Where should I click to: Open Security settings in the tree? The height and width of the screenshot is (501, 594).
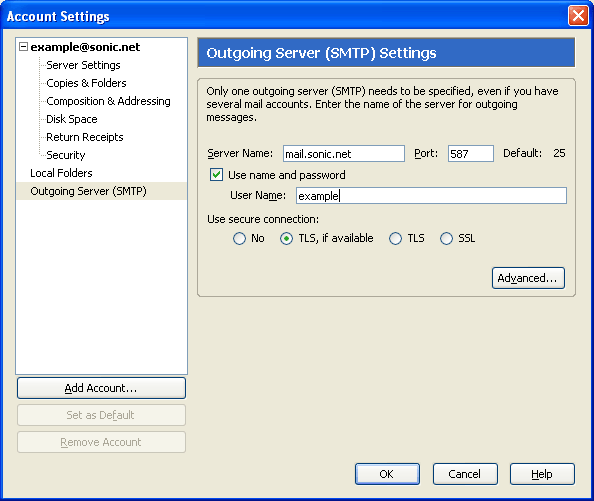[66, 155]
